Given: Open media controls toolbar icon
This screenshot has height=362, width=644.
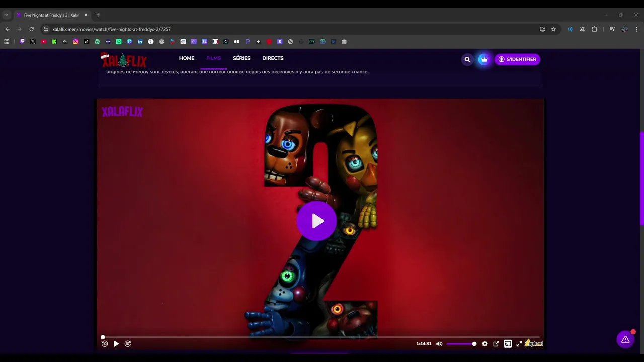Looking at the screenshot, I should pos(612,29).
